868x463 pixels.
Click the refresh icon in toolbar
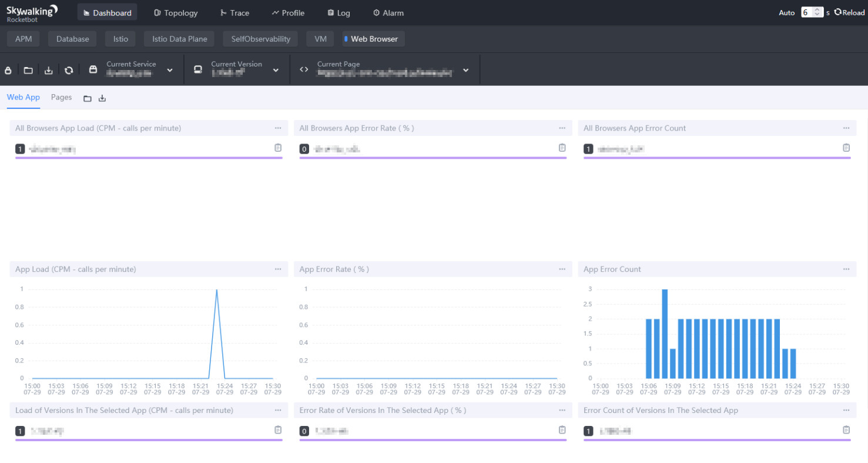[69, 70]
